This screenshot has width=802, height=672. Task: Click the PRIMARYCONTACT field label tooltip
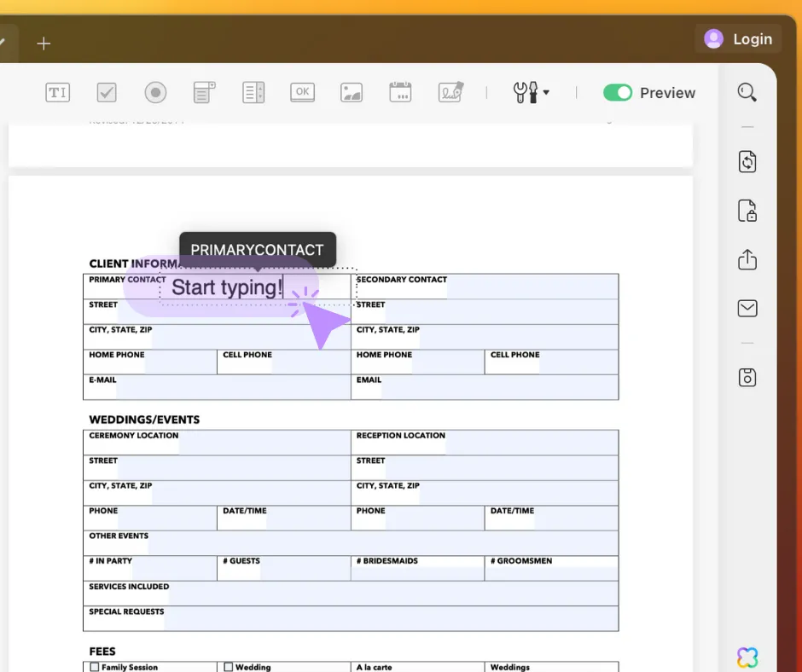[257, 250]
